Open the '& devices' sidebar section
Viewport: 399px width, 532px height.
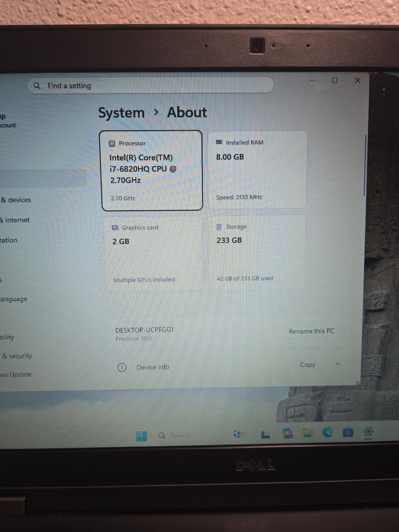pos(16,200)
